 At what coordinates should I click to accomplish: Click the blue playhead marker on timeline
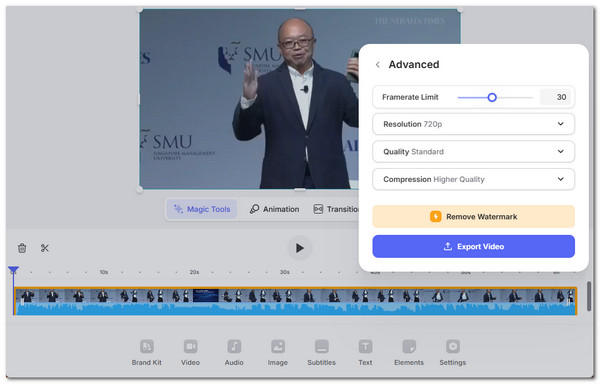[x=13, y=270]
